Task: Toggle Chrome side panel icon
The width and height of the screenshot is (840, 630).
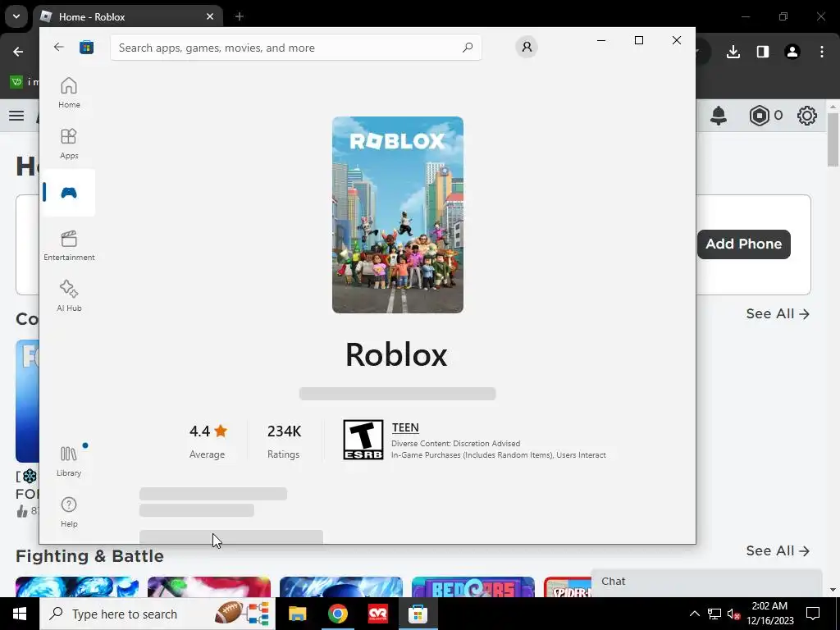Action: click(762, 52)
